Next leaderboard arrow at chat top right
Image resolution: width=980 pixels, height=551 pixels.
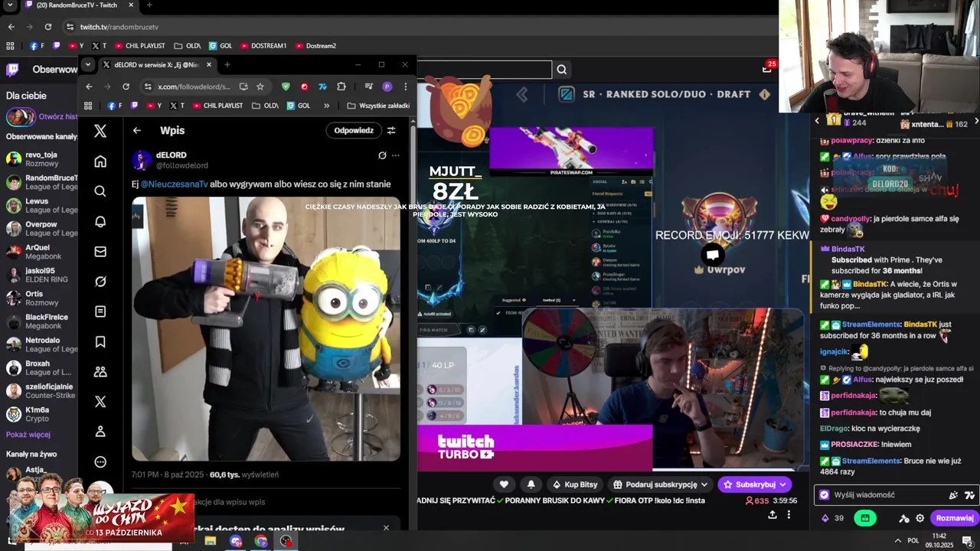(975, 121)
